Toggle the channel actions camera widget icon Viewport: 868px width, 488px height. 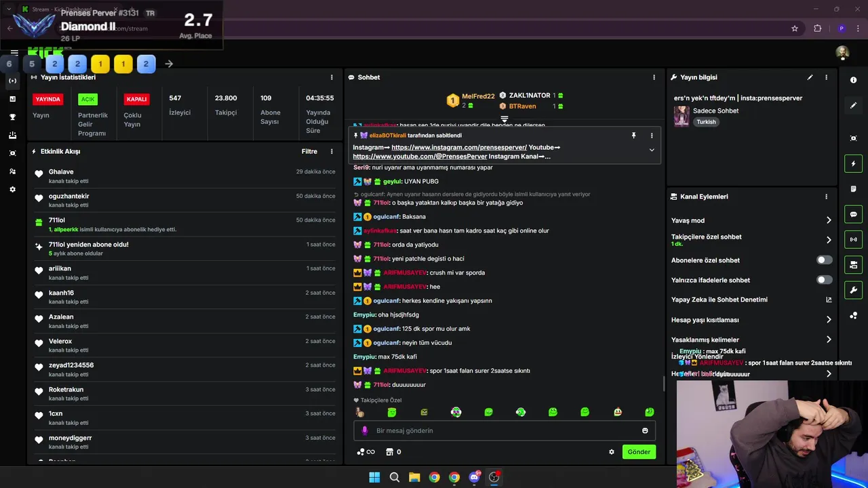tap(853, 264)
